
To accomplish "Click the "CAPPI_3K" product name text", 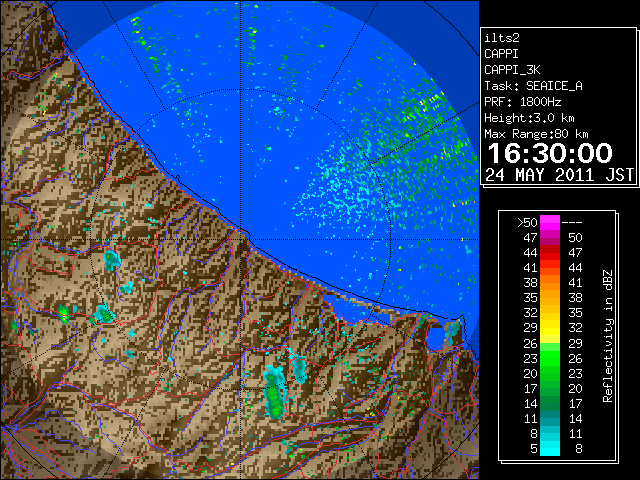I will tap(512, 70).
